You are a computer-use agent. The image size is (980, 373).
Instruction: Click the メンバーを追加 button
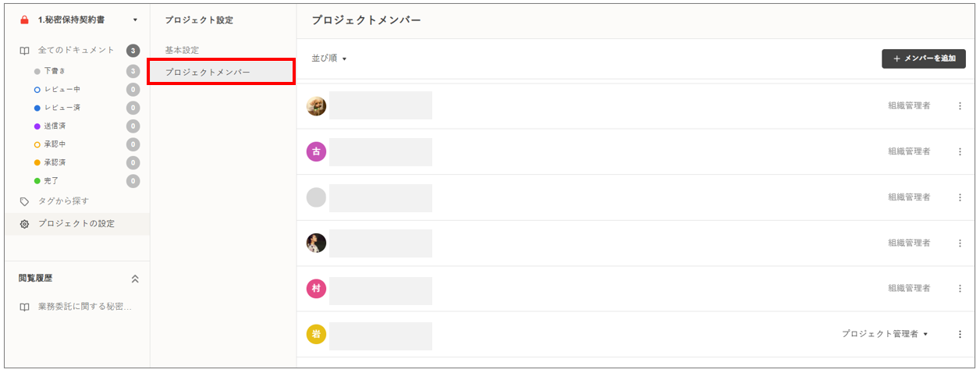(x=923, y=59)
